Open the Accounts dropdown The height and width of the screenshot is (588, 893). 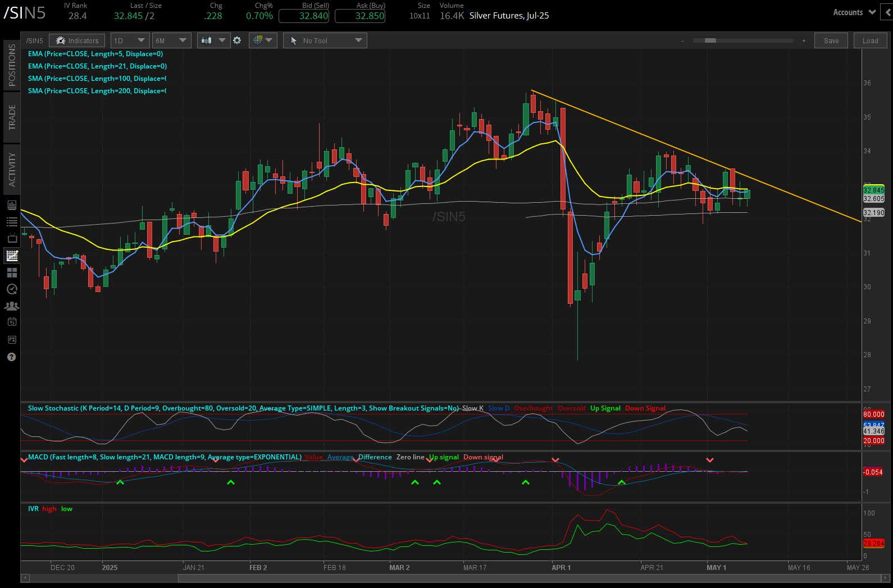[854, 12]
